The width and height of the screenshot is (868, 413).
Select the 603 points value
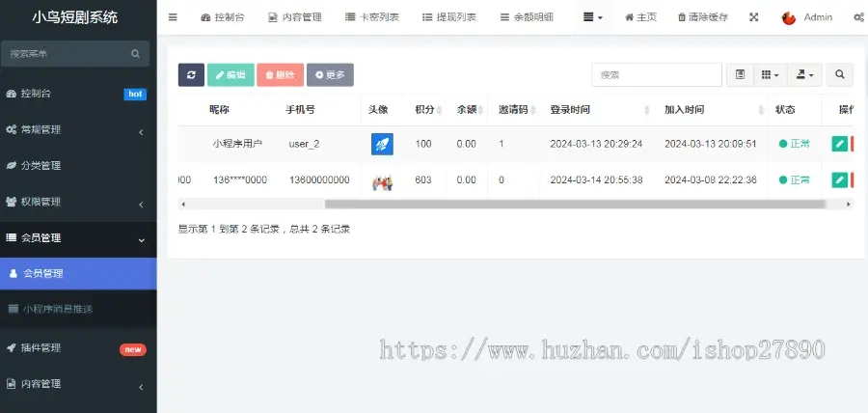click(x=423, y=179)
